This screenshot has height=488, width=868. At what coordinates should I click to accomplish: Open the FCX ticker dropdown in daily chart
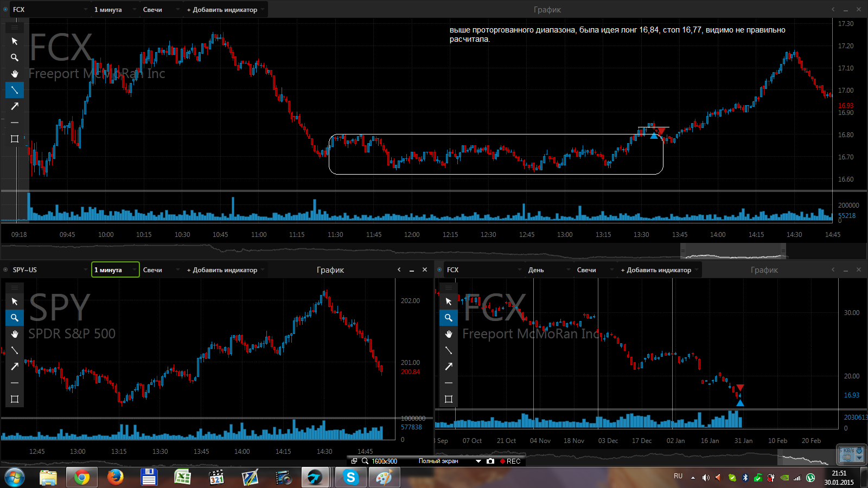coord(484,269)
